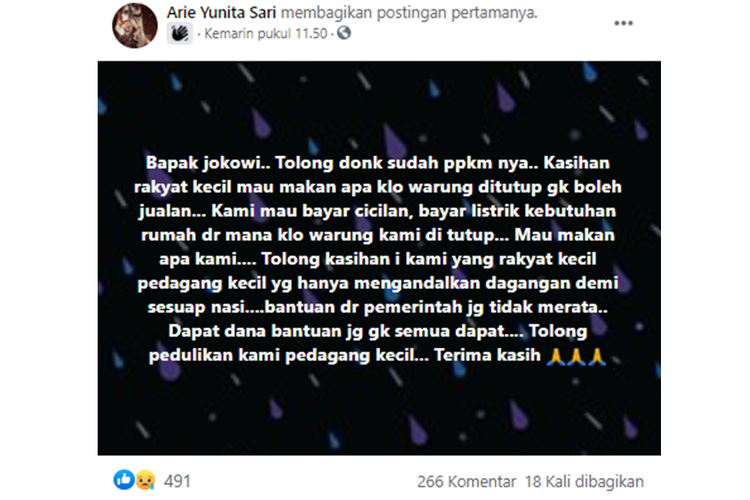Click the 'rakyat kecil mau makan' line

coord(378,187)
